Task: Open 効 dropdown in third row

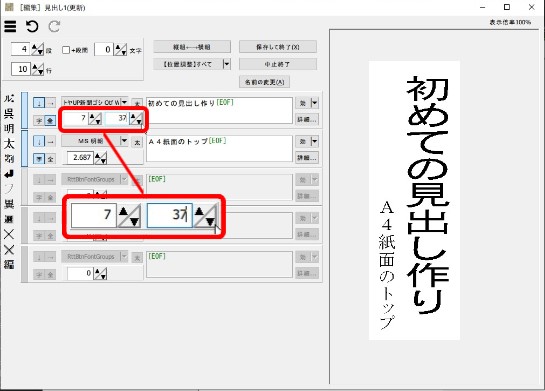Action: (315, 180)
